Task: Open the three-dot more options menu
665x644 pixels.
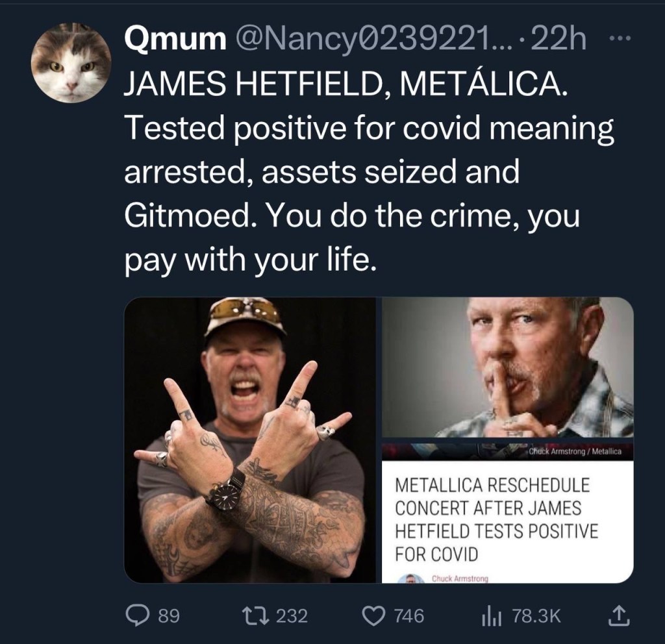Action: [x=620, y=38]
